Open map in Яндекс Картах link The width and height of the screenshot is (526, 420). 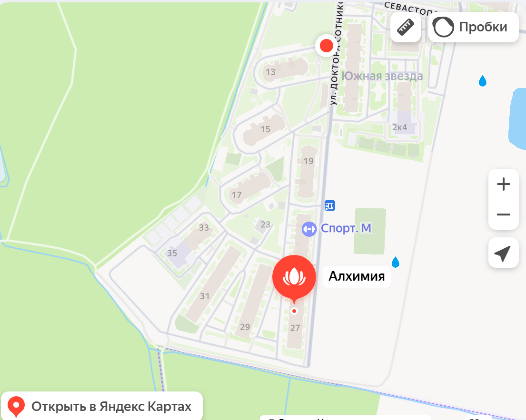pos(102,406)
